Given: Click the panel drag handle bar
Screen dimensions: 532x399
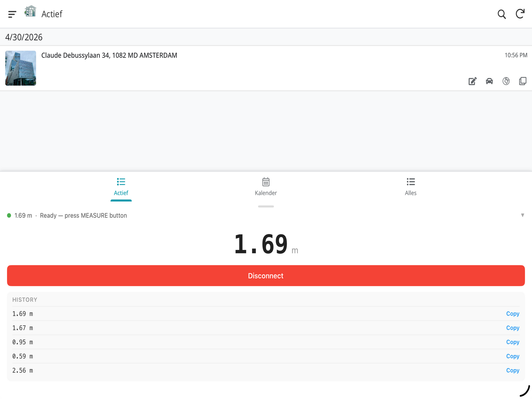Looking at the screenshot, I should (x=266, y=206).
